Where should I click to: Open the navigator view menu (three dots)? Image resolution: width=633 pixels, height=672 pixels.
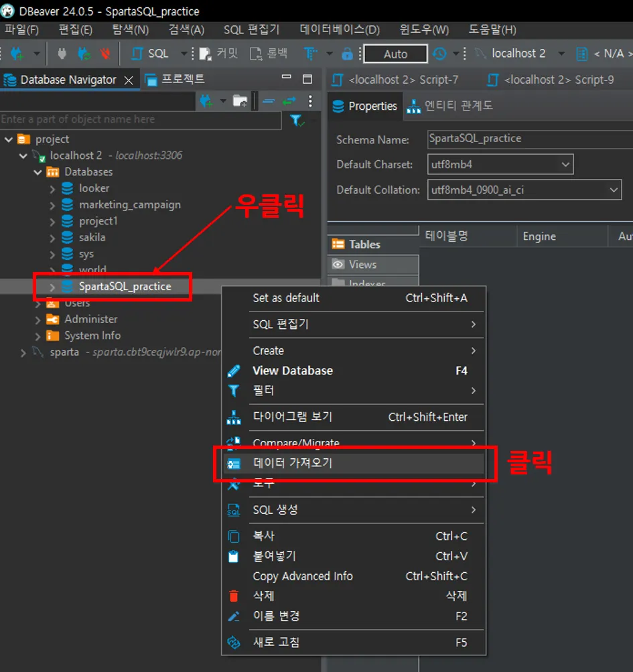pos(310,101)
